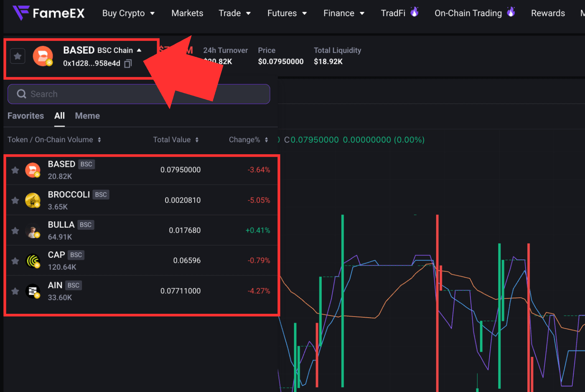Switch to the Meme tab
This screenshot has height=392, width=585.
(87, 116)
